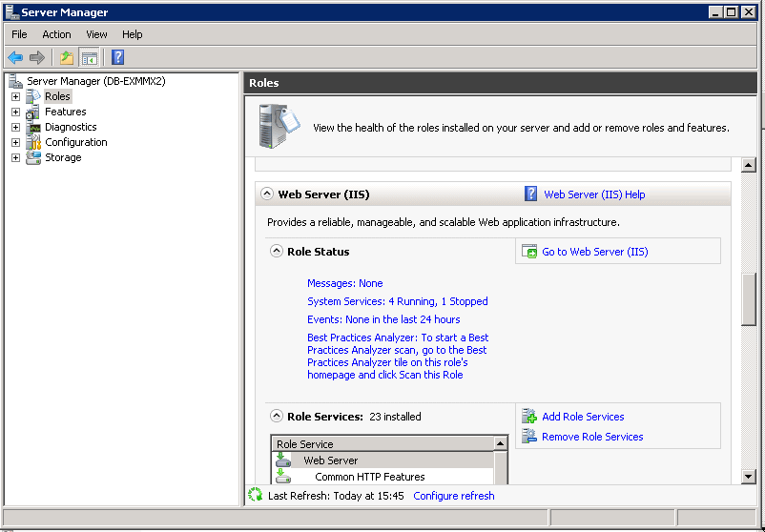Click Events: None in the last 24 hours

(x=383, y=319)
